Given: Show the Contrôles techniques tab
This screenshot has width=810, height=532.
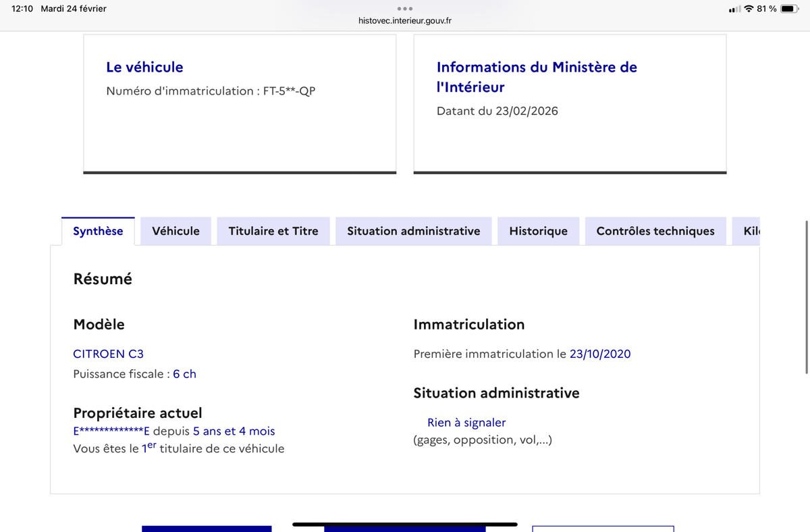Looking at the screenshot, I should click(x=655, y=231).
